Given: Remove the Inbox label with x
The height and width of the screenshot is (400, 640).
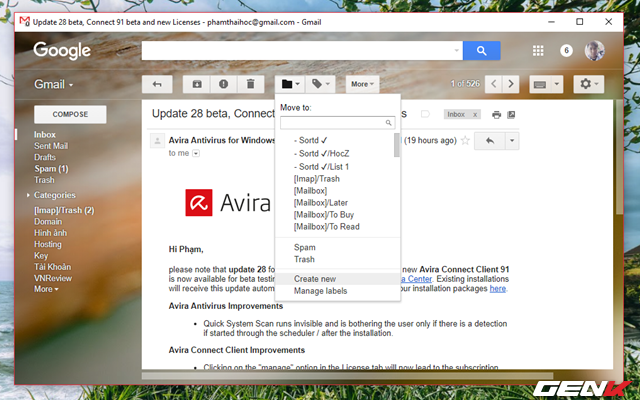Looking at the screenshot, I should coord(475,115).
